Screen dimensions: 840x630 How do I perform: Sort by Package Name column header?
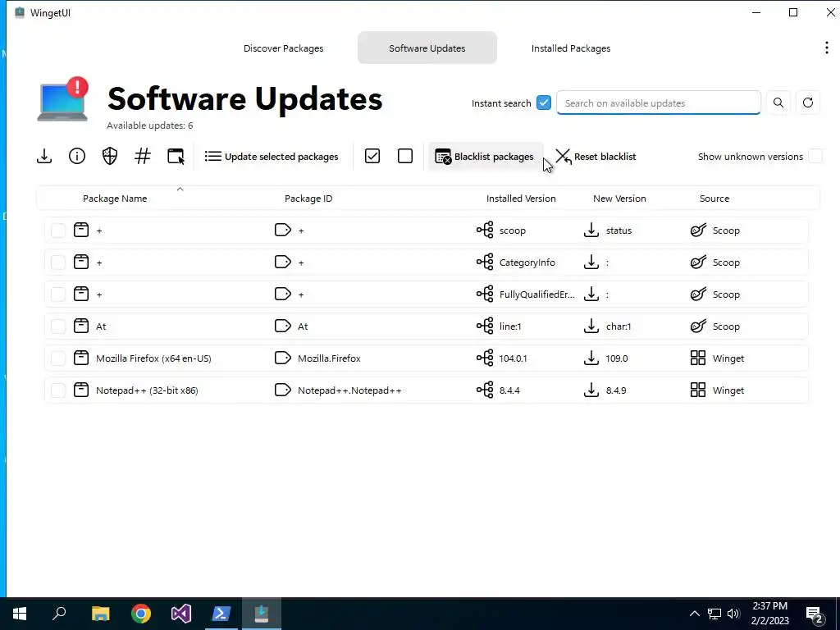click(115, 199)
